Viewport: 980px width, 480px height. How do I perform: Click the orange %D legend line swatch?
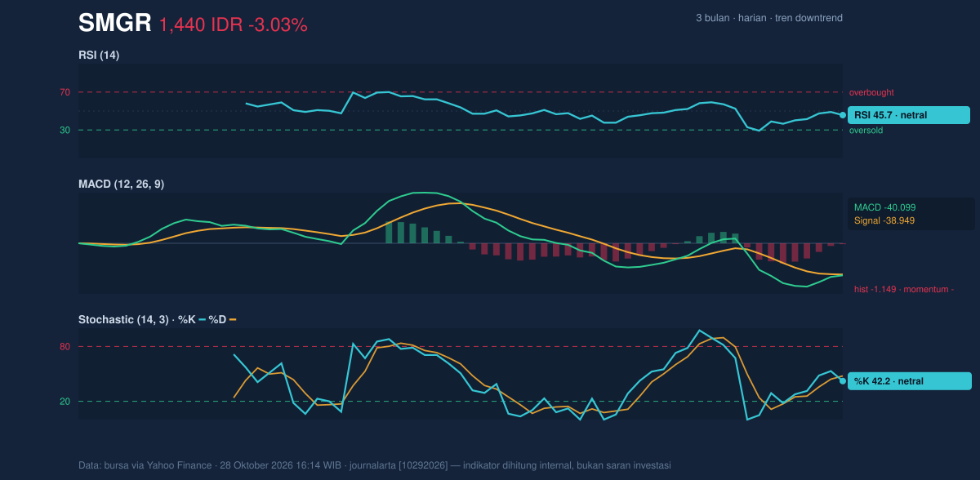point(233,320)
